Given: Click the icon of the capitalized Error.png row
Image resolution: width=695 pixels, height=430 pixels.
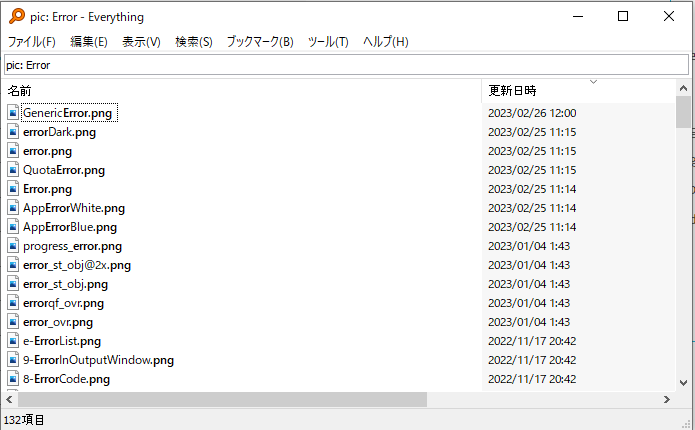Looking at the screenshot, I should click(13, 189).
